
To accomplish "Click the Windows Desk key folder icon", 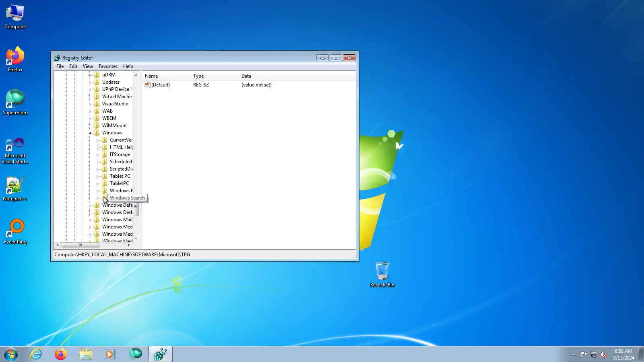I will (x=97, y=212).
